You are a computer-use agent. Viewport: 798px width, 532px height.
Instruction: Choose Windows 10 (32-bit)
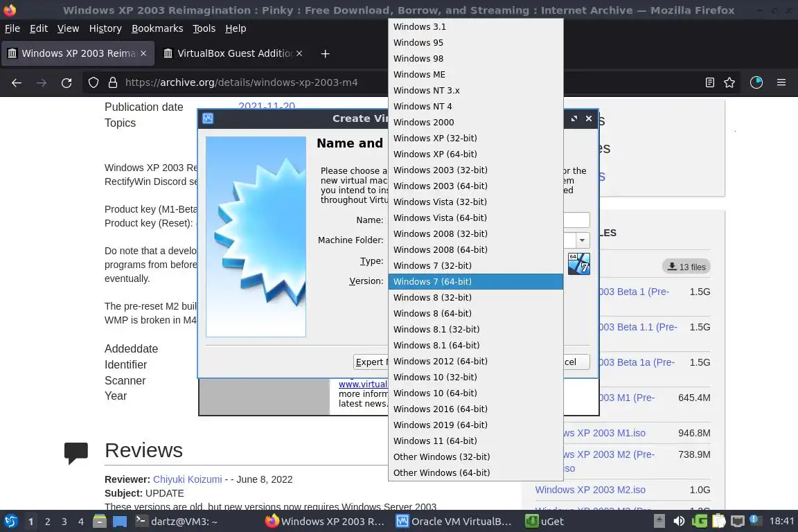475,378
